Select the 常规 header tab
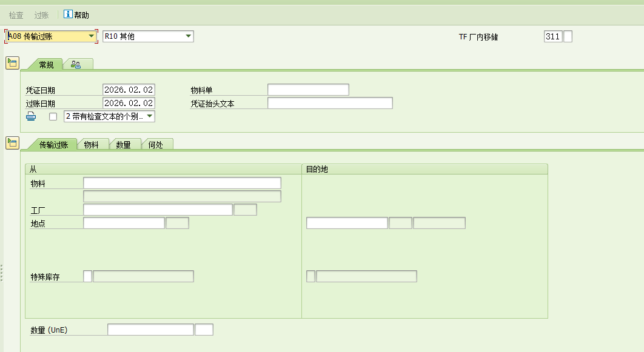The width and height of the screenshot is (644, 352). [47, 65]
